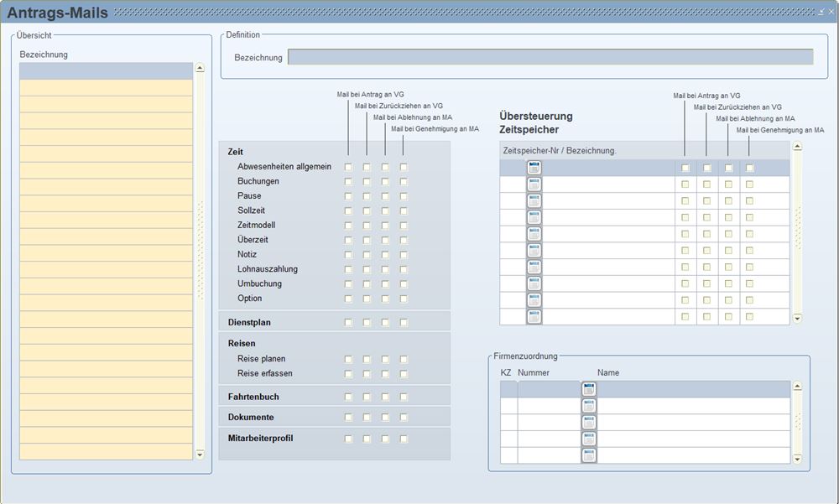839x504 pixels.
Task: Check 'Mail bei Antrag an VG' for Mitarbeiterprofil
Action: [348, 439]
